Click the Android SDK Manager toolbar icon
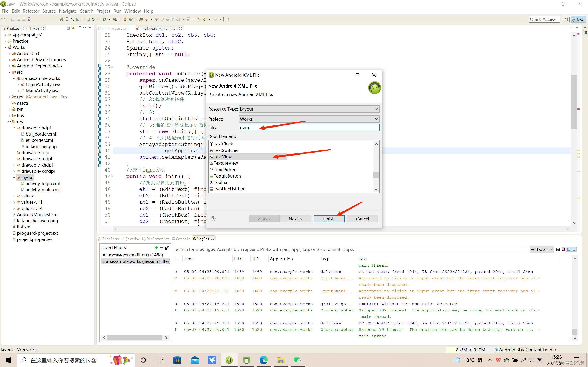The height and width of the screenshot is (367, 588). click(62, 19)
